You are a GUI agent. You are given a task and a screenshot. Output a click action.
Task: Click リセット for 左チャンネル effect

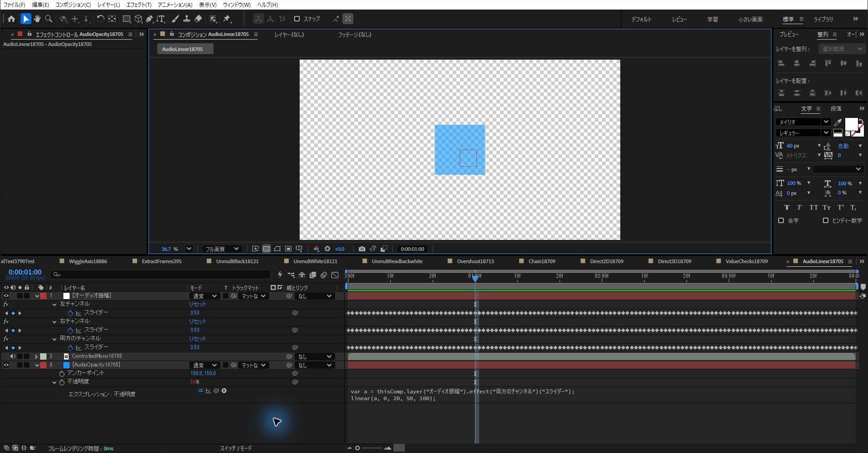(x=198, y=304)
